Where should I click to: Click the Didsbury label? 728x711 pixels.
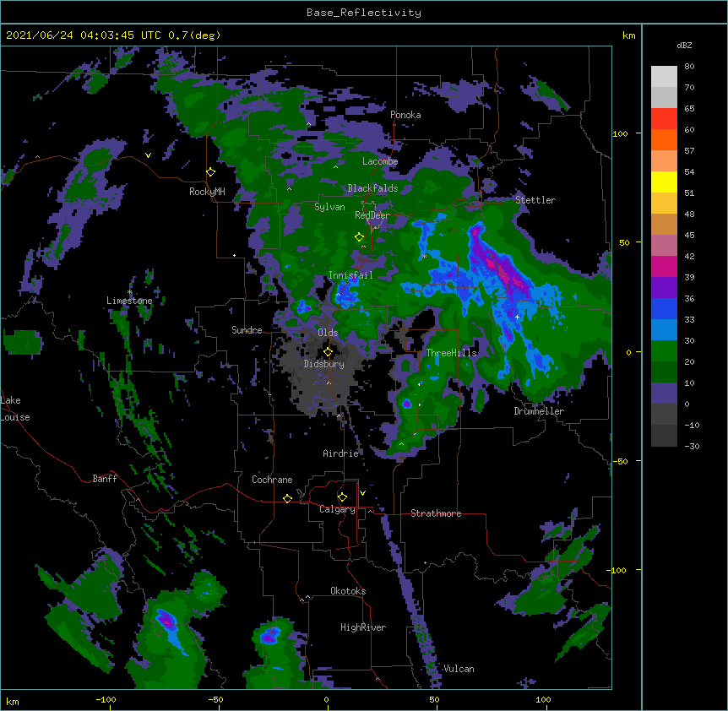pyautogui.click(x=323, y=364)
